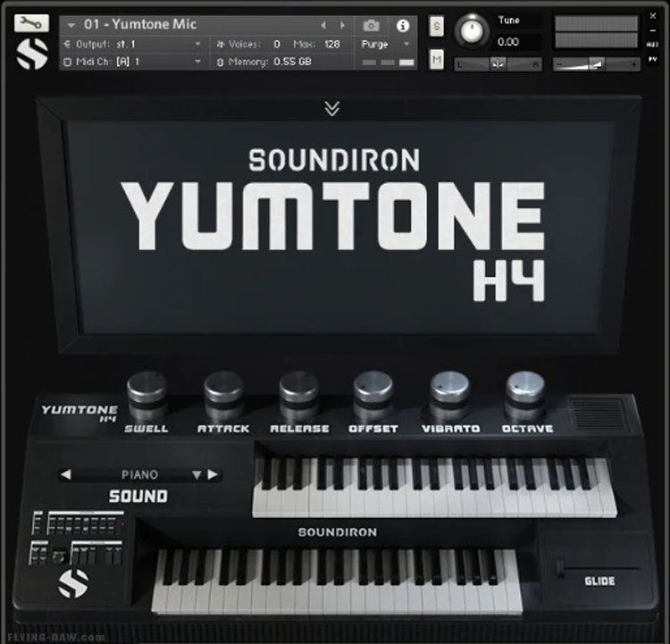The width and height of the screenshot is (670, 644).
Task: Click the output level meter in the header
Action: click(597, 32)
